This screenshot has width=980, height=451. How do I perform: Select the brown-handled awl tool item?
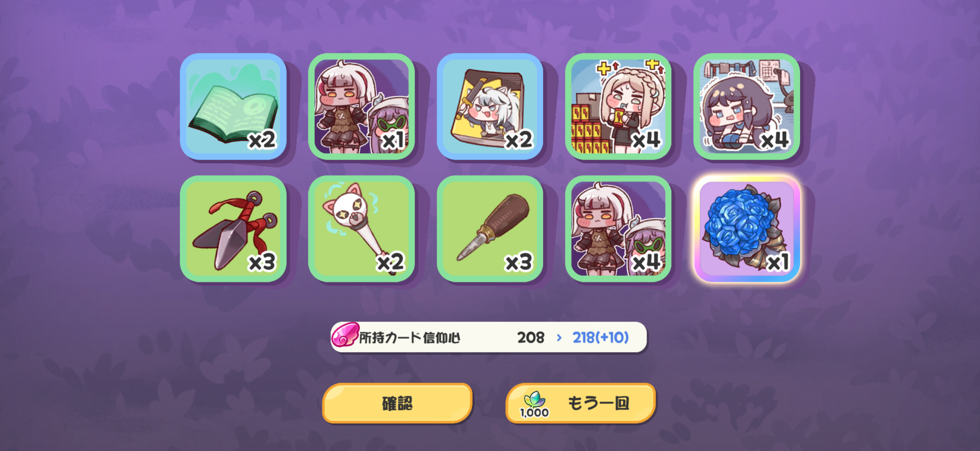click(x=490, y=229)
